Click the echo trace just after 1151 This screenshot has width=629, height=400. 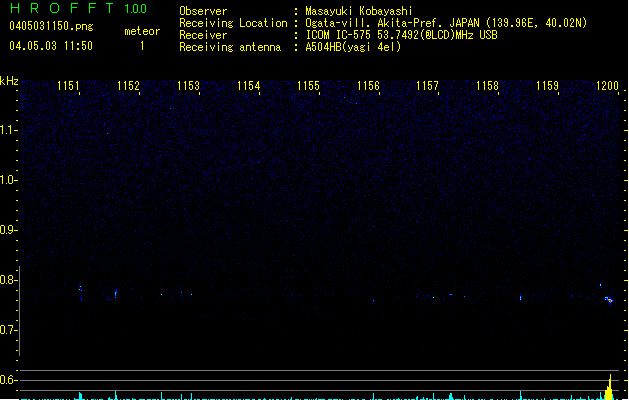(x=81, y=293)
